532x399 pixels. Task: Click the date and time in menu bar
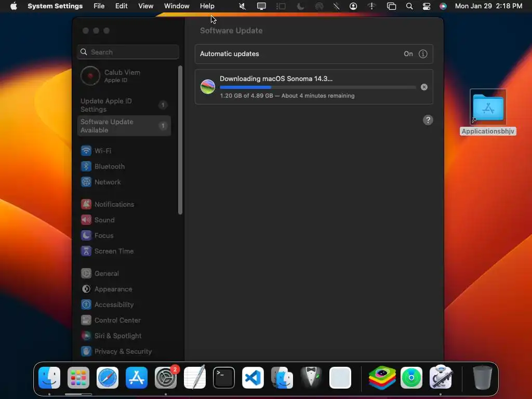click(x=488, y=6)
